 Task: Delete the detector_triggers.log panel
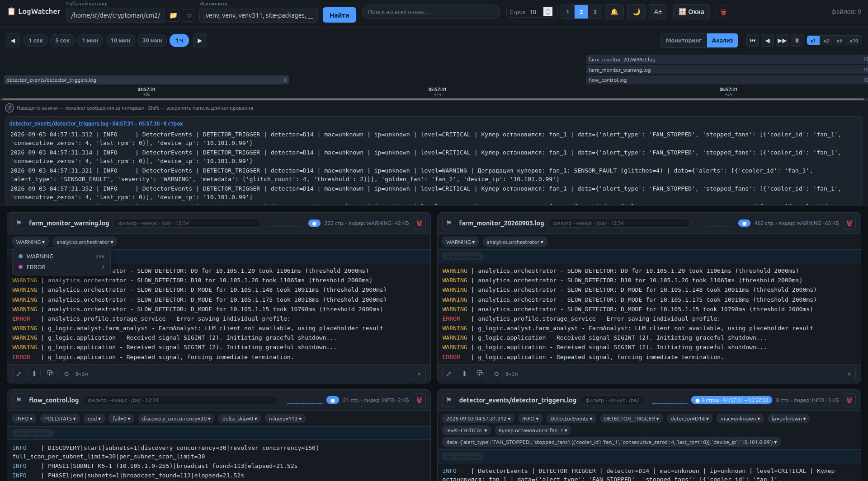pos(849,400)
